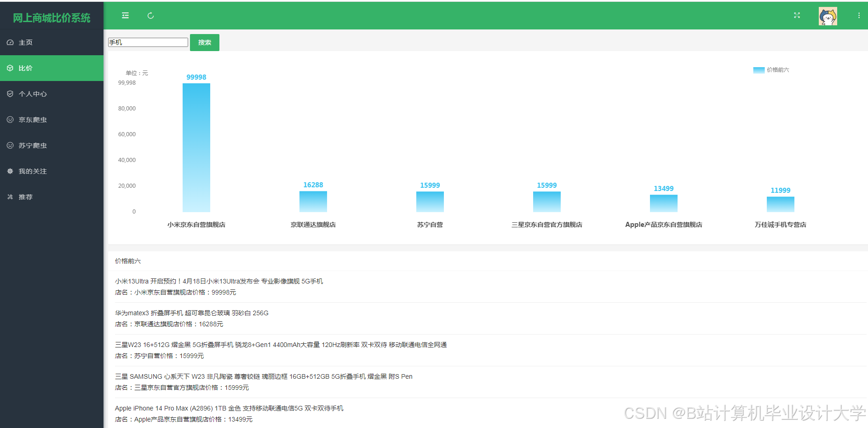868x428 pixels.
Task: Click the 个人中心 shield icon
Action: (10, 94)
